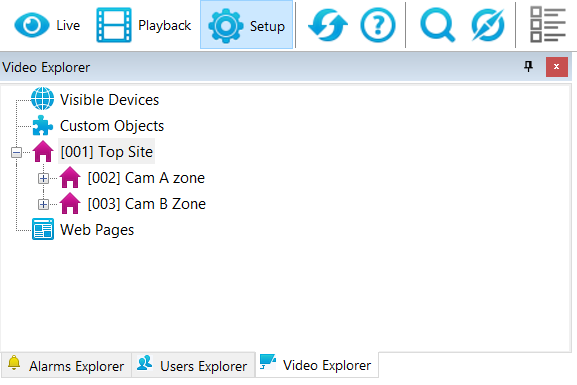
Task: Open Playback mode with film icon
Action: click(144, 25)
